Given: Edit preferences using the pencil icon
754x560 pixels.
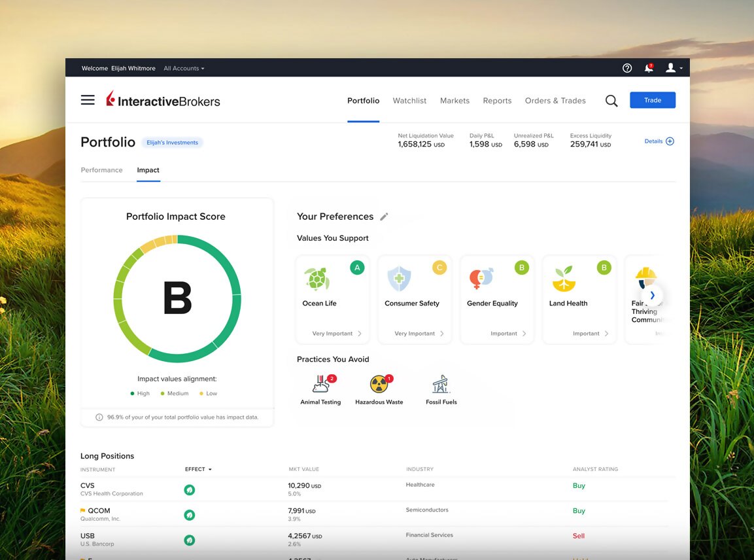Looking at the screenshot, I should point(385,215).
